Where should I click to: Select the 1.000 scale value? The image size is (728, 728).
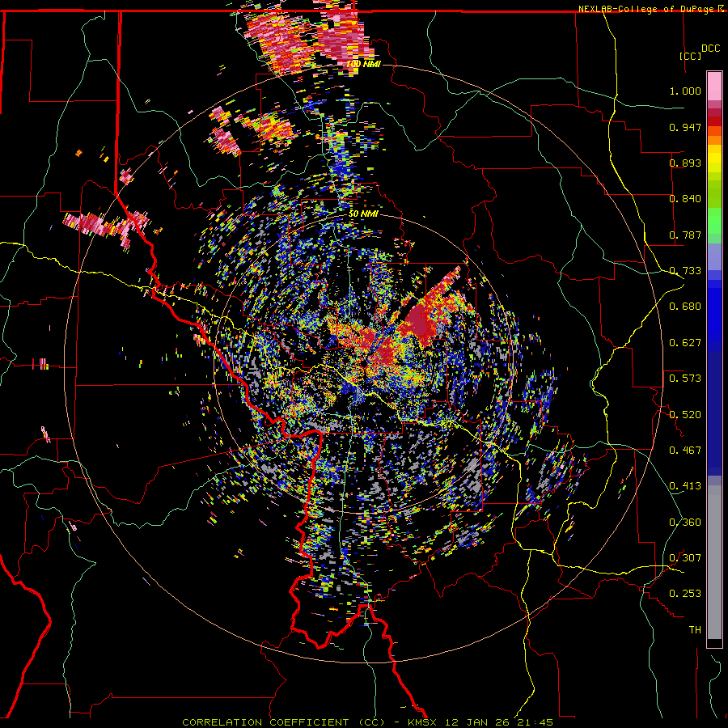pyautogui.click(x=685, y=91)
